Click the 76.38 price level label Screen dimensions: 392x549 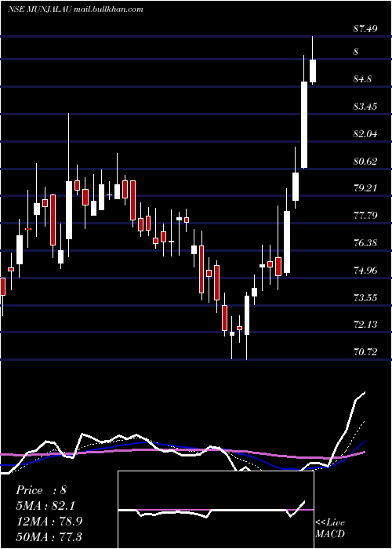(365, 242)
